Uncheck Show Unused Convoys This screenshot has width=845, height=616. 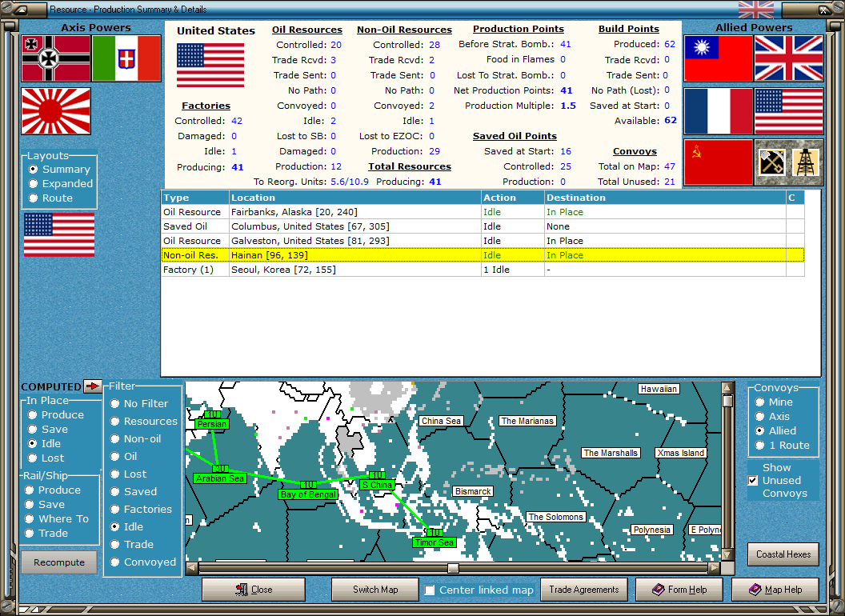click(x=753, y=480)
